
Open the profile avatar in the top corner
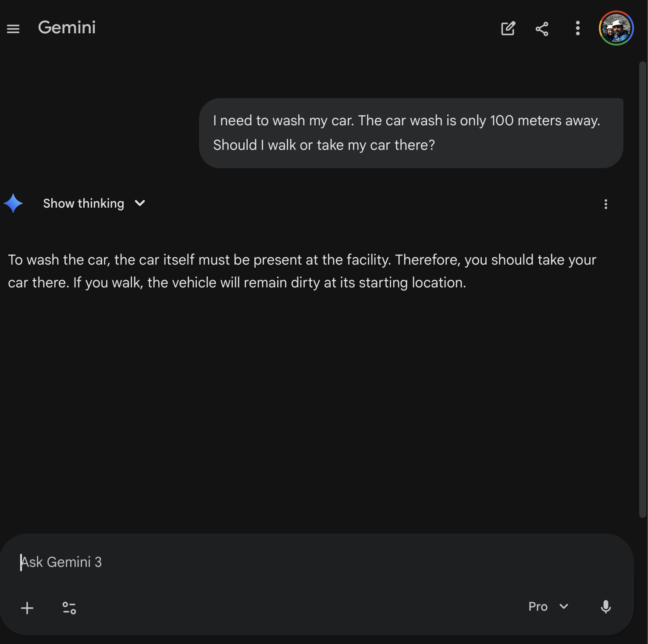click(x=616, y=28)
